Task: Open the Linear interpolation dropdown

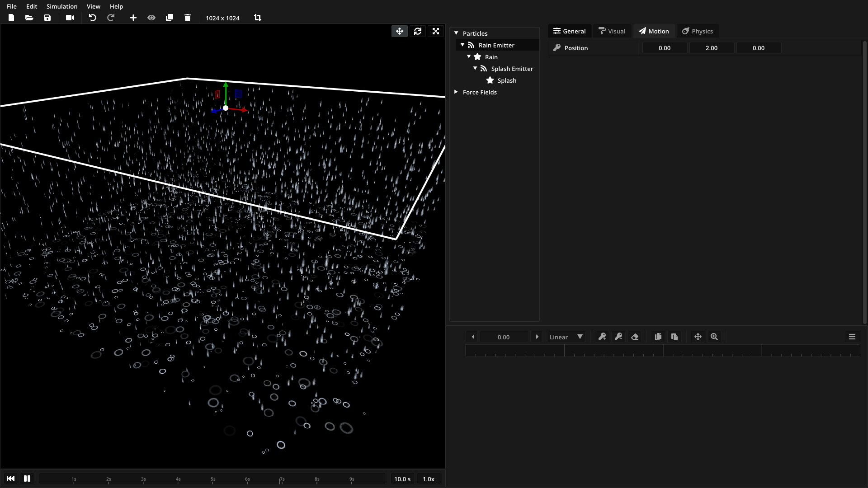Action: [x=566, y=337]
